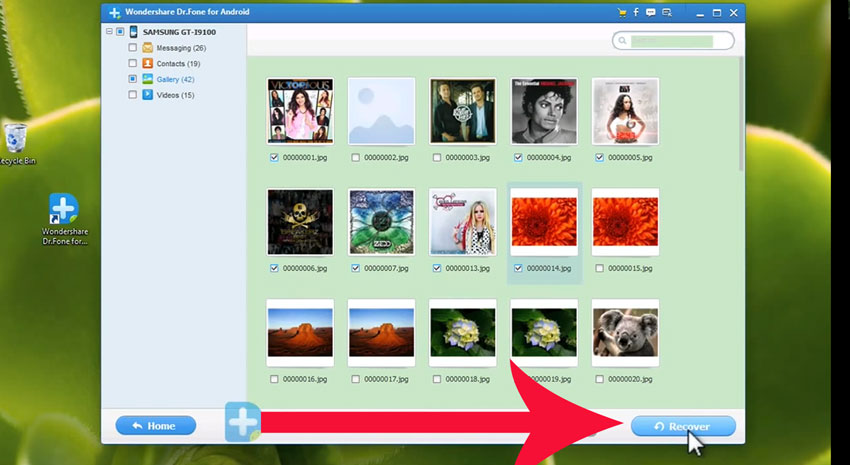Select the two men thumbnail 00000003.jpg
This screenshot has width=850, height=465.
pos(463,111)
